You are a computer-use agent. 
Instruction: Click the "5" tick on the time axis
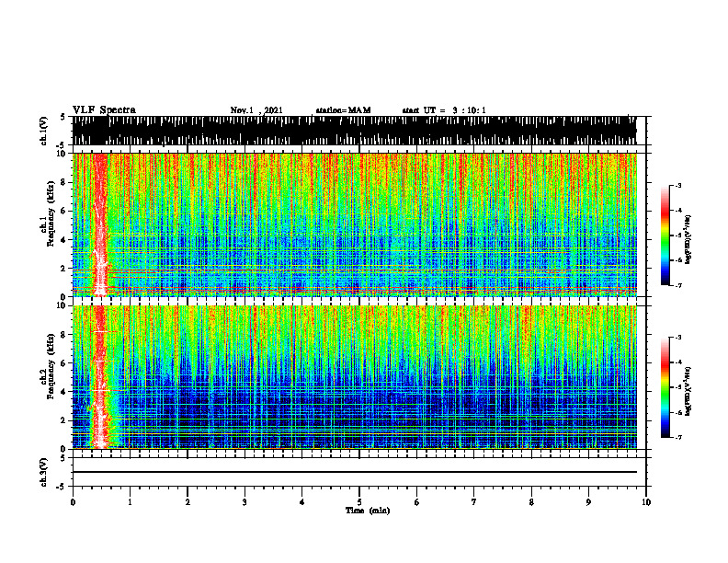(x=359, y=502)
